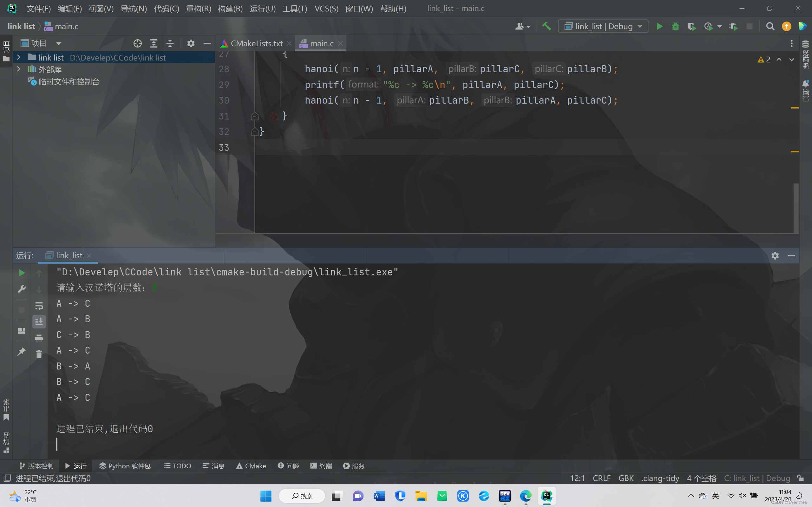Toggle soft-wrap in run console
This screenshot has width=812, height=507.
tap(39, 306)
